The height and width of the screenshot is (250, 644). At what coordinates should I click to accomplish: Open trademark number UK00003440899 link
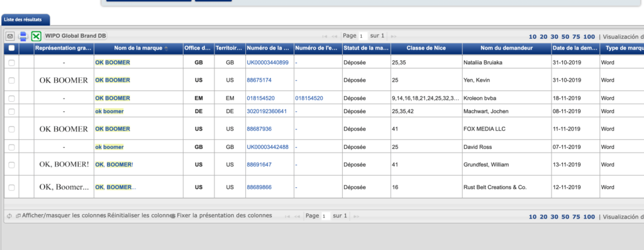(267, 63)
